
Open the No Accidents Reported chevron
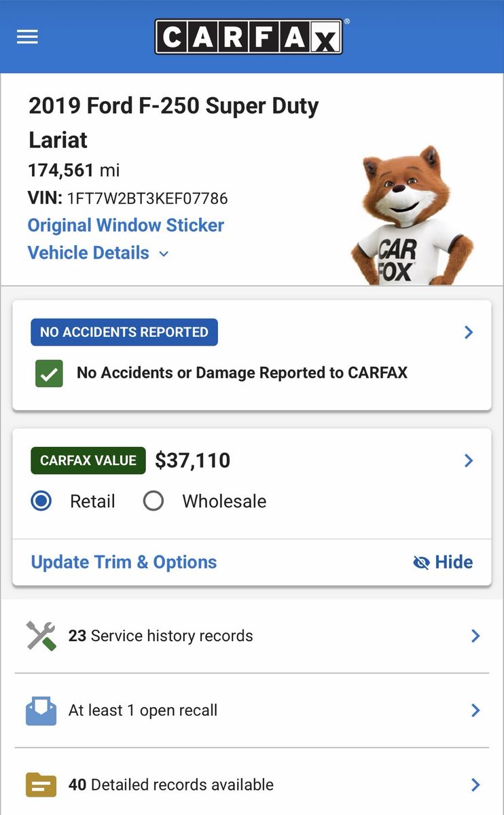pos(469,332)
